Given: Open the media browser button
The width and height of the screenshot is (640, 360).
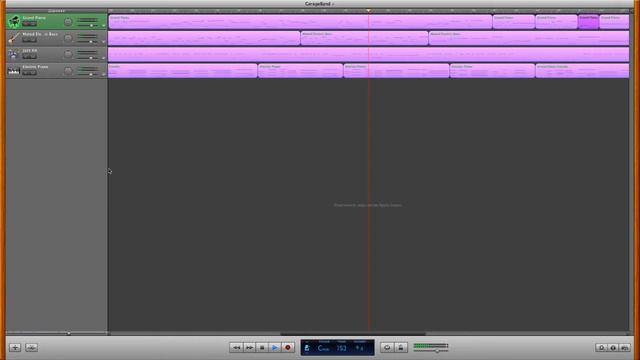Looking at the screenshot, I should (625, 347).
